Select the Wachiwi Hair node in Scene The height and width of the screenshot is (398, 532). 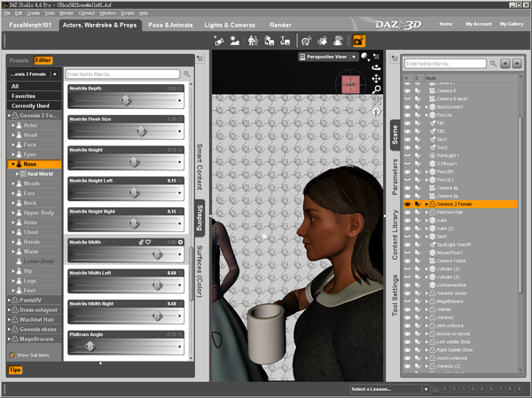point(450,213)
